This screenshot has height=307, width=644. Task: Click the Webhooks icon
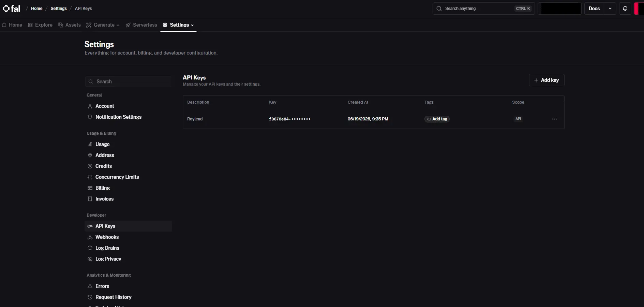[x=90, y=237]
